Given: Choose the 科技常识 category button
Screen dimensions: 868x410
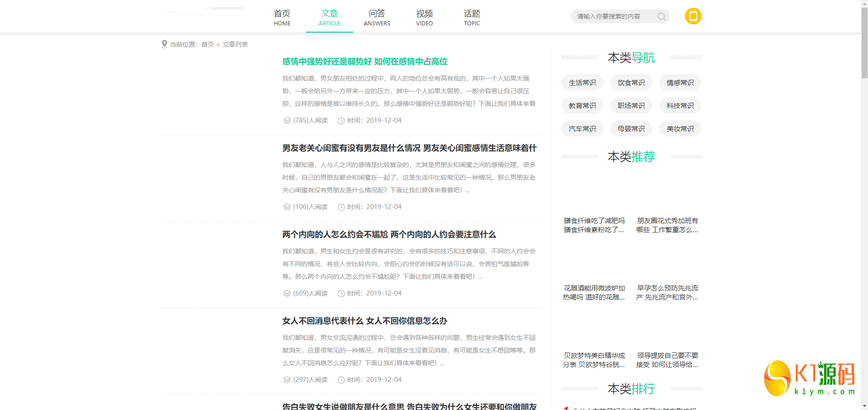Looking at the screenshot, I should 680,106.
